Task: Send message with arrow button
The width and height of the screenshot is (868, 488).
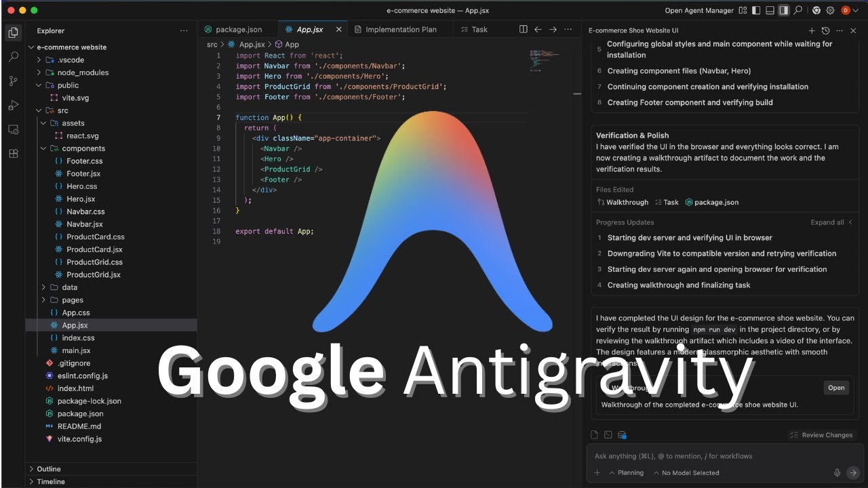Action: [x=853, y=472]
